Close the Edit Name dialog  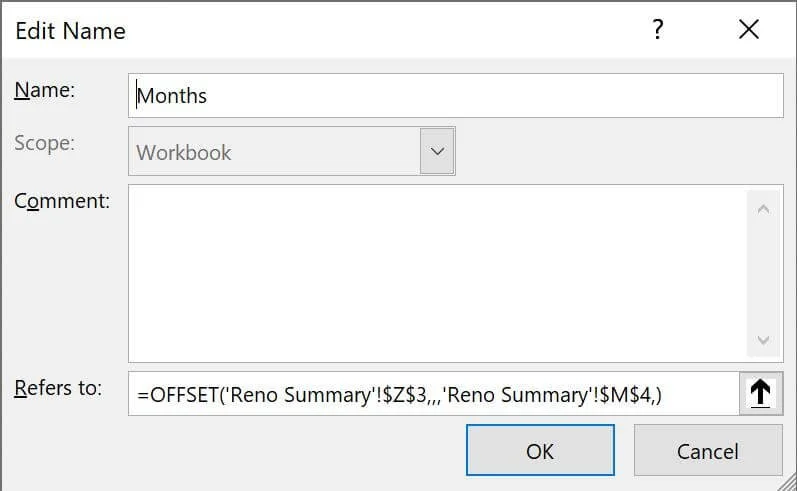(749, 29)
